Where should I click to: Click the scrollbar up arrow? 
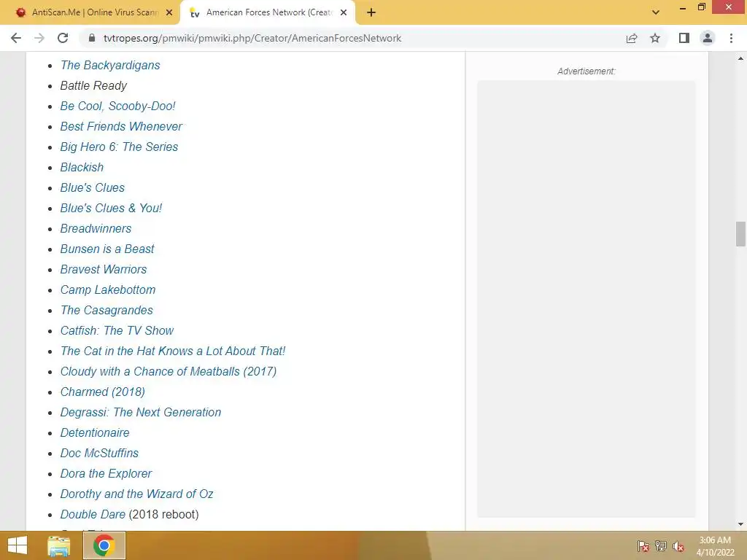pos(740,58)
